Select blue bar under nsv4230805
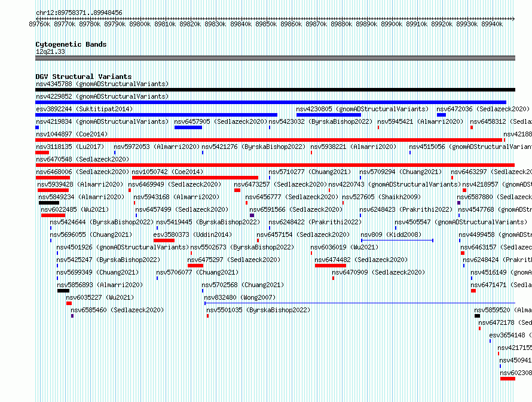This screenshot has height=402, width=532. click(329, 115)
